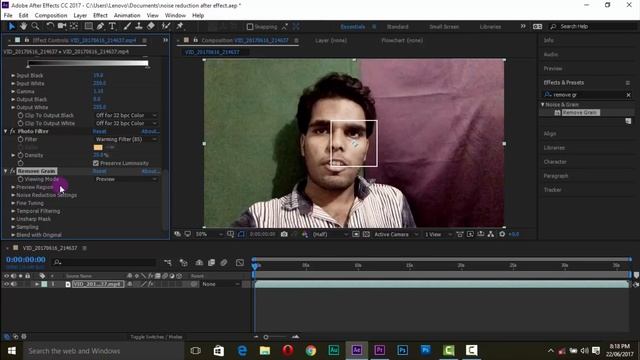Click Reset link for Photo Filter
This screenshot has width=640, height=360.
coord(99,131)
